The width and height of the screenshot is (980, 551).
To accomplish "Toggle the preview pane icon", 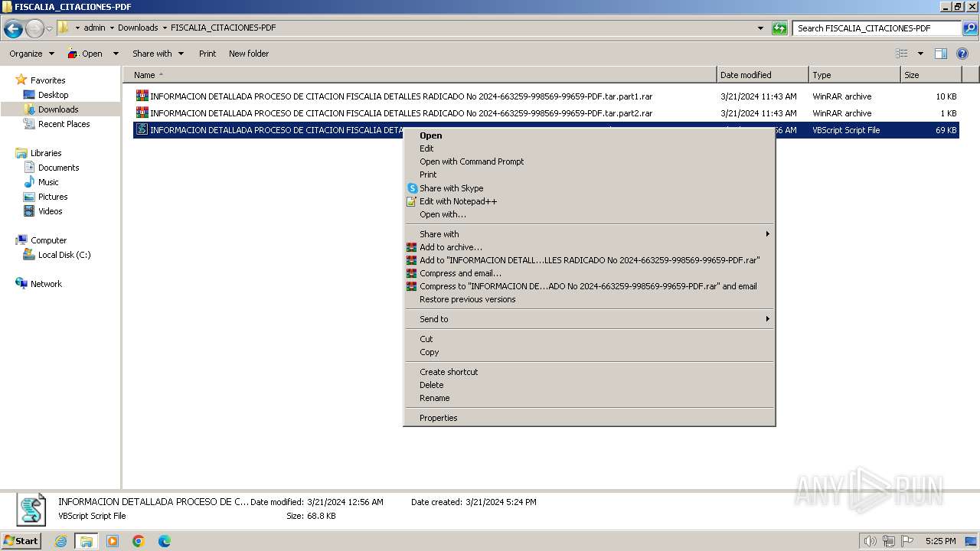I will [941, 54].
